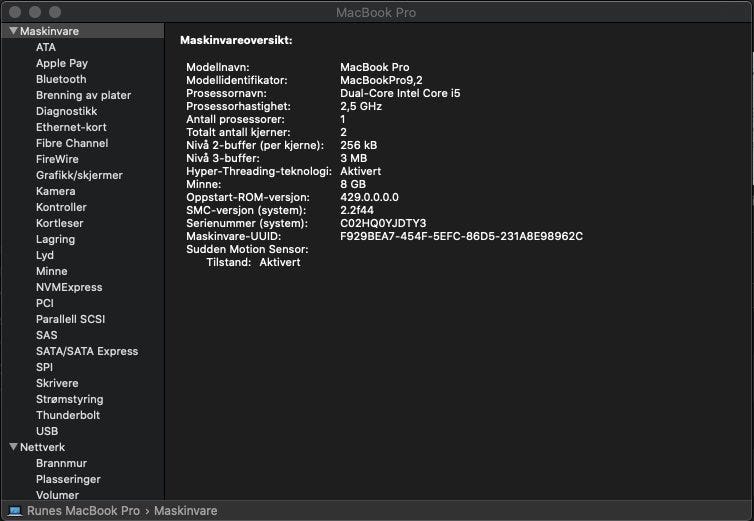Click the 8 GB memory value
Viewport: 754px width, 521px height.
[353, 184]
